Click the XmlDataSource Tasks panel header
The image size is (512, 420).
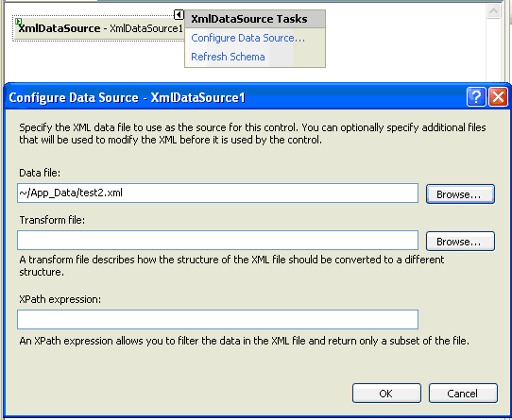255,19
